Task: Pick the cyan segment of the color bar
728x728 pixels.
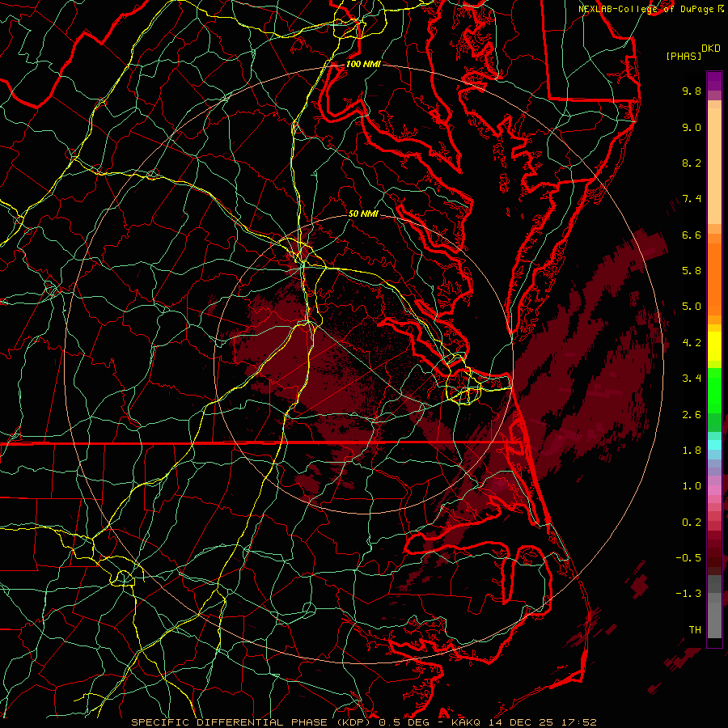Action: [714, 445]
